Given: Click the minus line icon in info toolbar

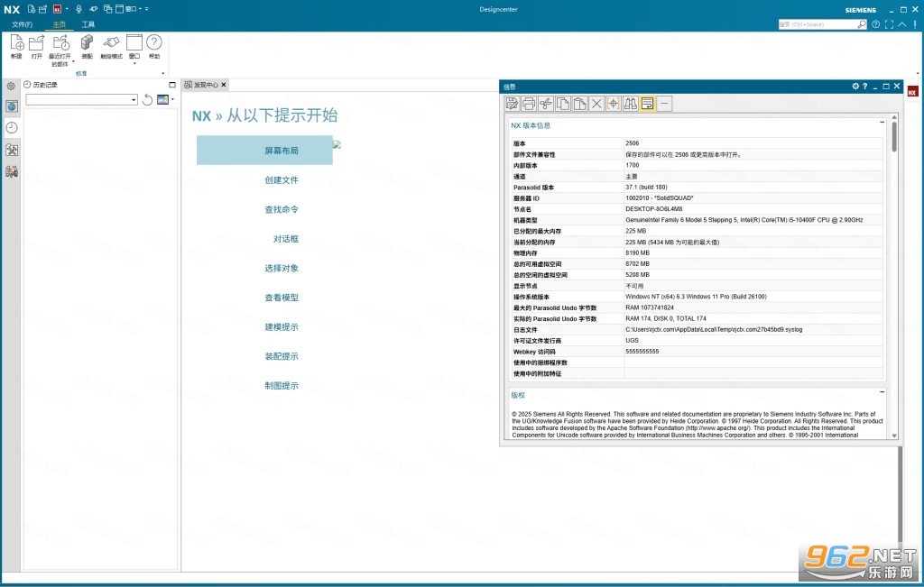Looking at the screenshot, I should click(664, 104).
